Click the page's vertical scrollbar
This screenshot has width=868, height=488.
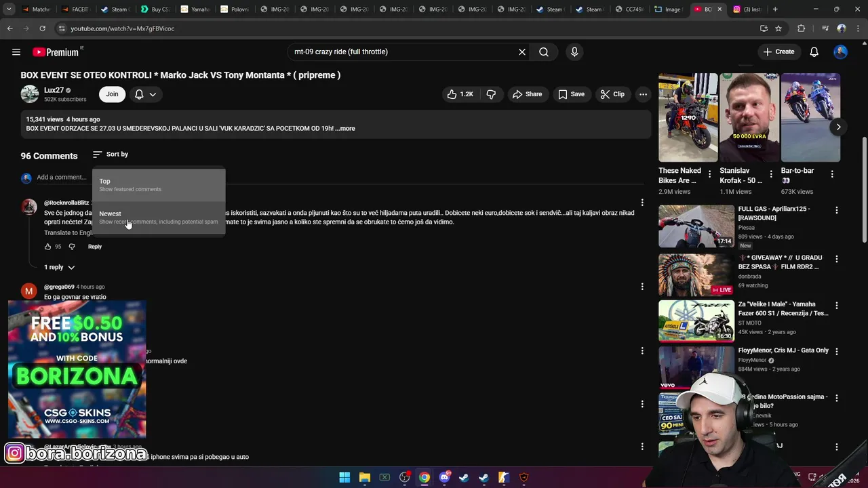(x=864, y=190)
